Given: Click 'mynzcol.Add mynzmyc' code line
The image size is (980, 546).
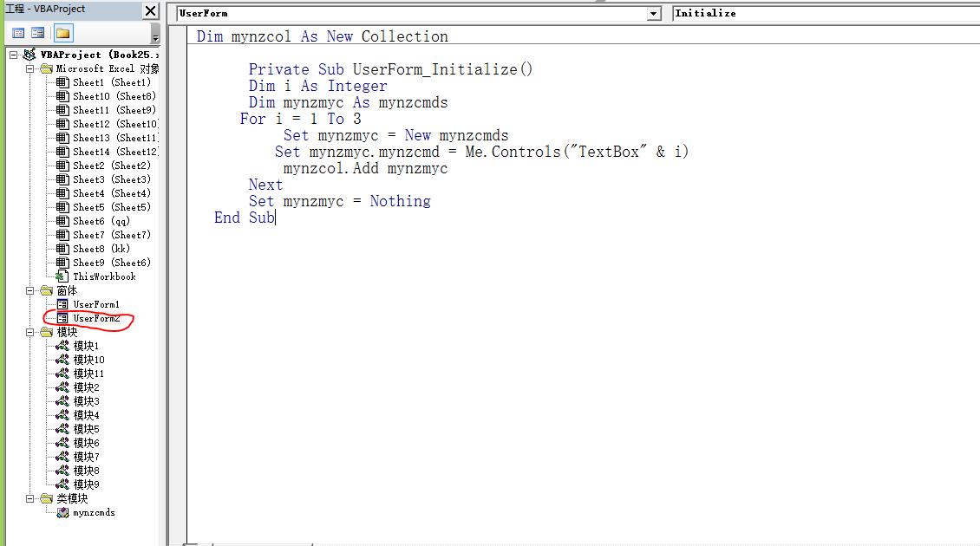Looking at the screenshot, I should coord(365,168).
